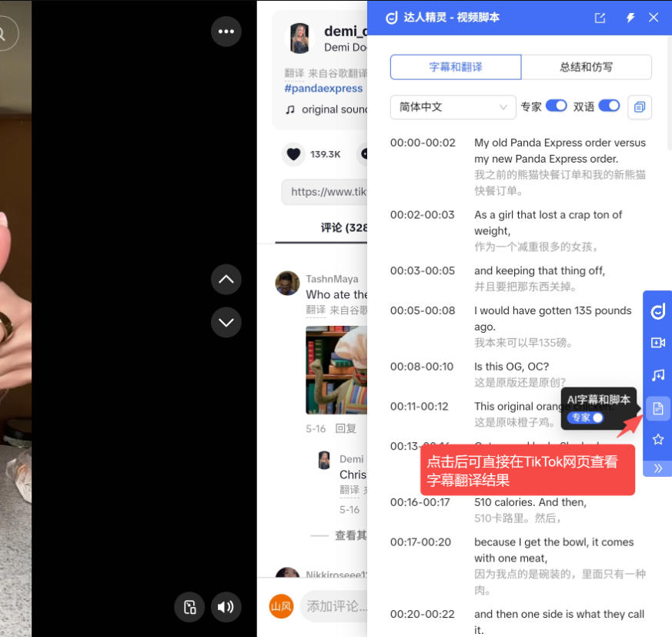This screenshot has width=672, height=637.
Task: Close the 达人精灵 video script panel
Action: (x=654, y=18)
